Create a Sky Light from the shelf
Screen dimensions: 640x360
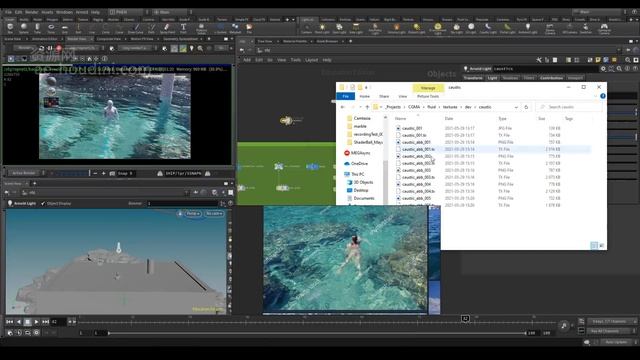(456, 29)
